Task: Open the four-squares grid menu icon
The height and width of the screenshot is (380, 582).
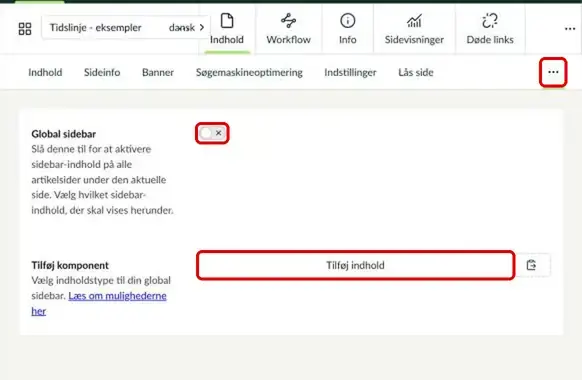Action: pos(25,29)
